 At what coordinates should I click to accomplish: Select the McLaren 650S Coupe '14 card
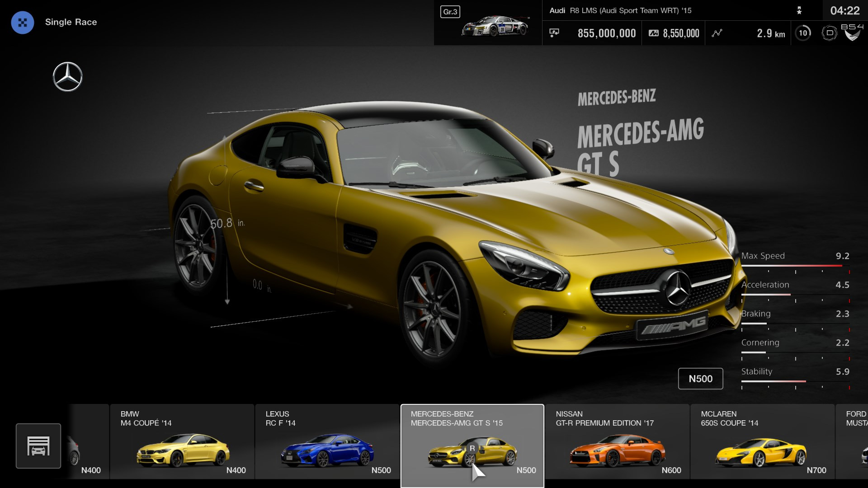point(762,441)
